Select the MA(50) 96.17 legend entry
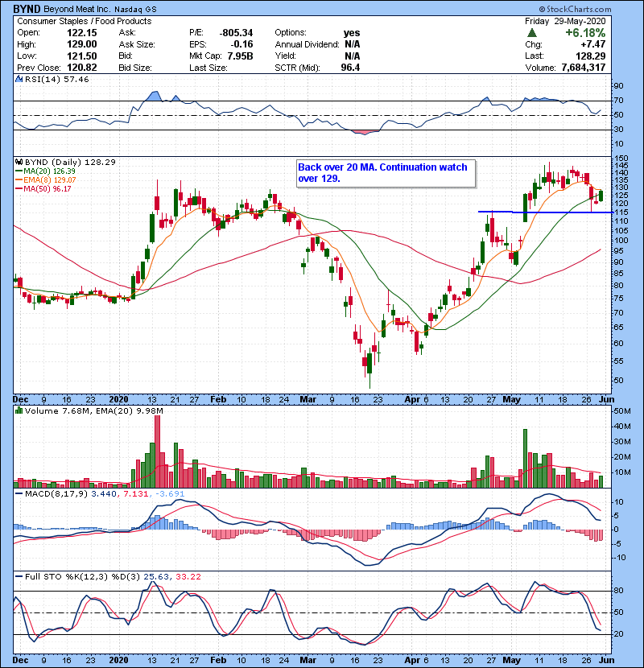 (43, 188)
